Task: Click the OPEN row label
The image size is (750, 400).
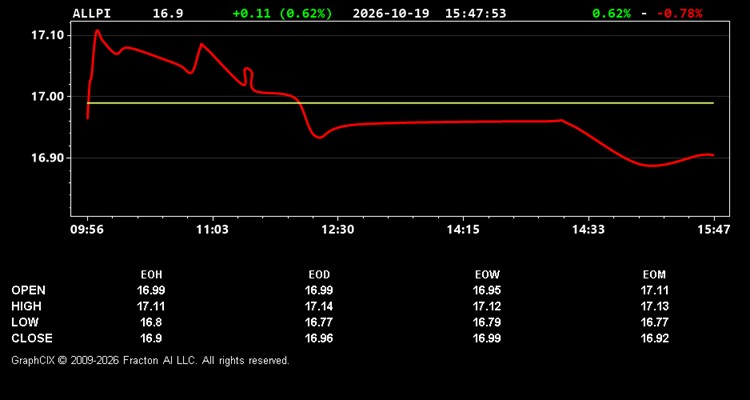Action: tap(29, 290)
